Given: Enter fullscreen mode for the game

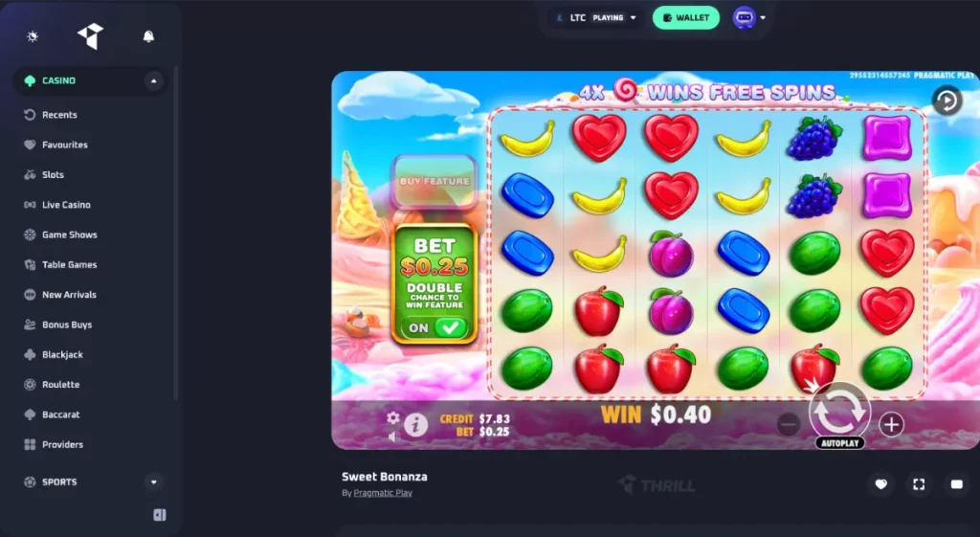Looking at the screenshot, I should pos(919,483).
